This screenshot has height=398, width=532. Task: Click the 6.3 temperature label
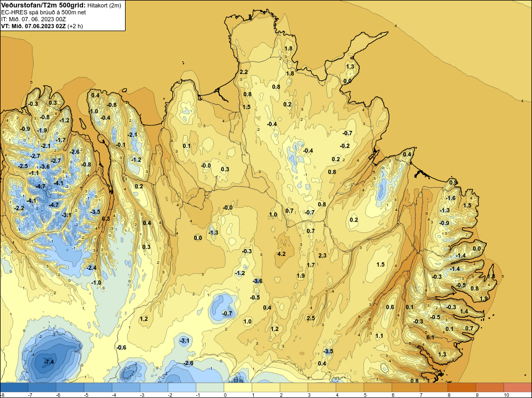106,219
